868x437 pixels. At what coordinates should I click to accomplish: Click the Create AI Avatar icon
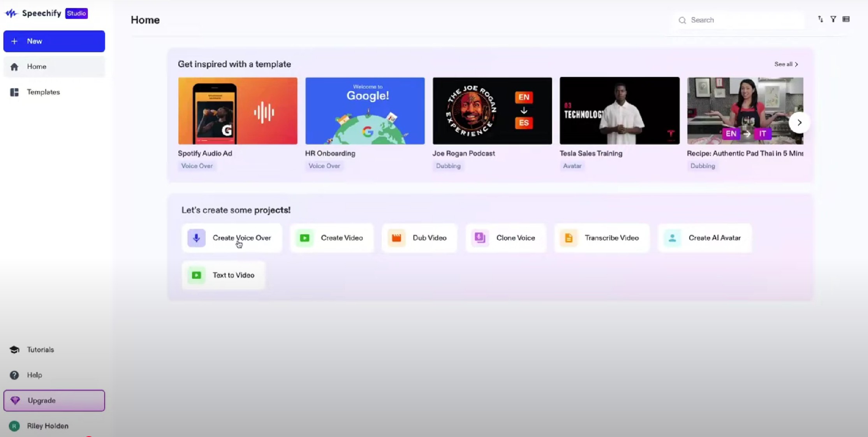(x=673, y=237)
